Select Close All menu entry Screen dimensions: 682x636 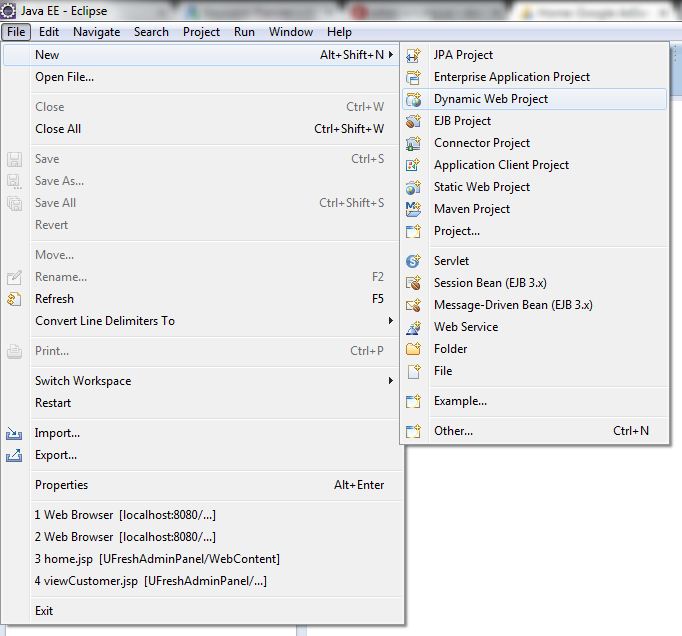201,129
